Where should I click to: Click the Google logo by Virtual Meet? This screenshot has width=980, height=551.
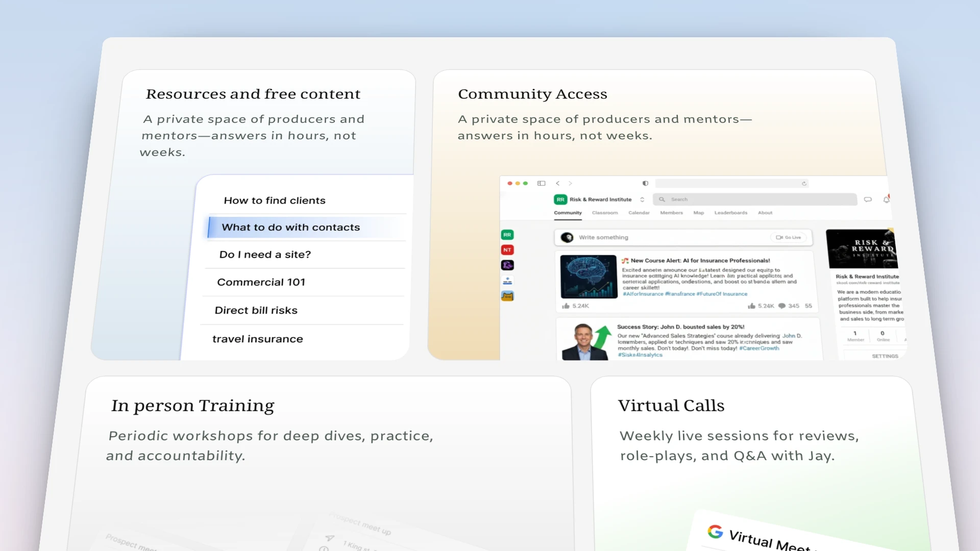(x=715, y=532)
